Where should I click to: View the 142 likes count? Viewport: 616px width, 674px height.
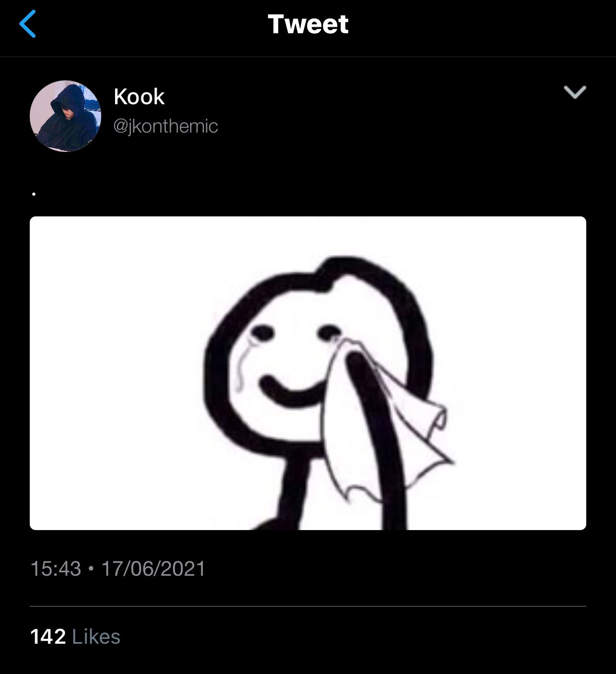tap(48, 637)
